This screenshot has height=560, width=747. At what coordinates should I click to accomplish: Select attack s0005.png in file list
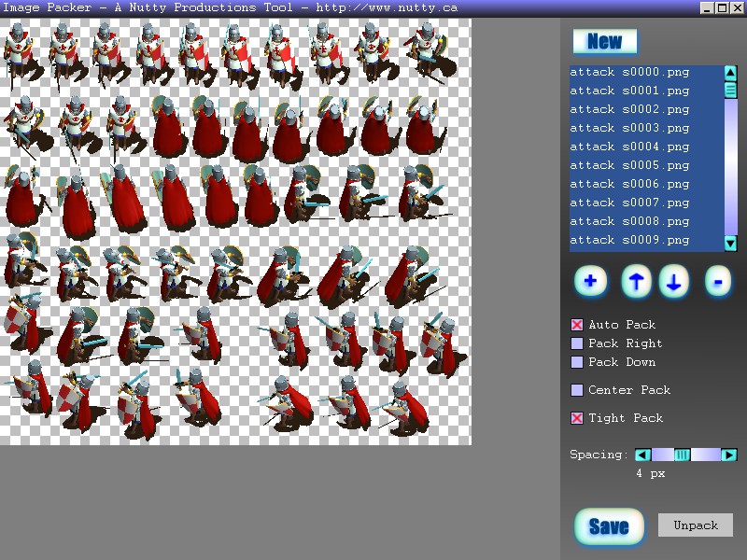[x=629, y=165]
